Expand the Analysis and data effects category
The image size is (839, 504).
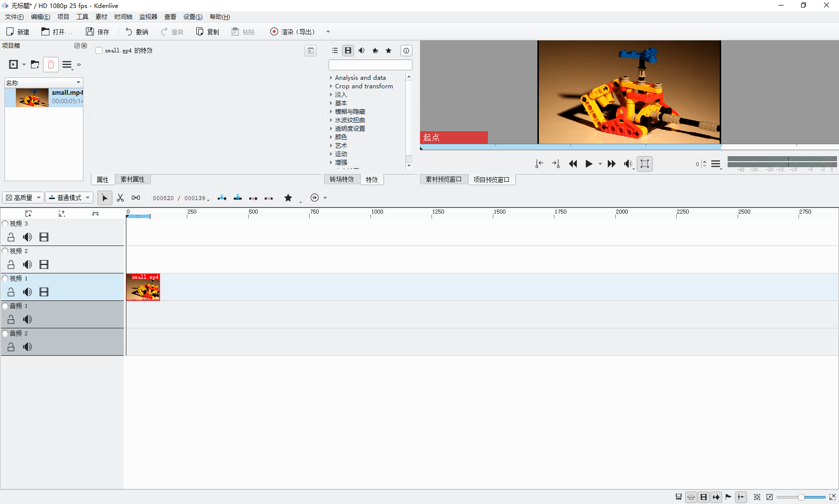pyautogui.click(x=331, y=78)
